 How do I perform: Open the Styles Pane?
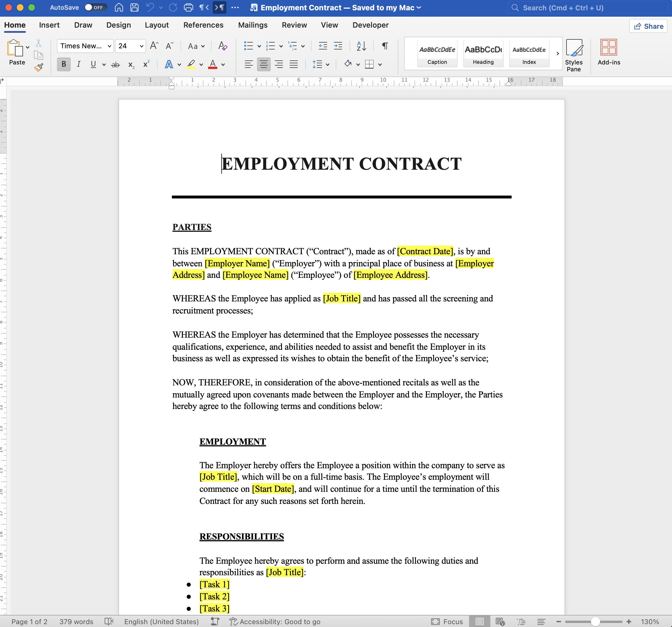pos(574,54)
